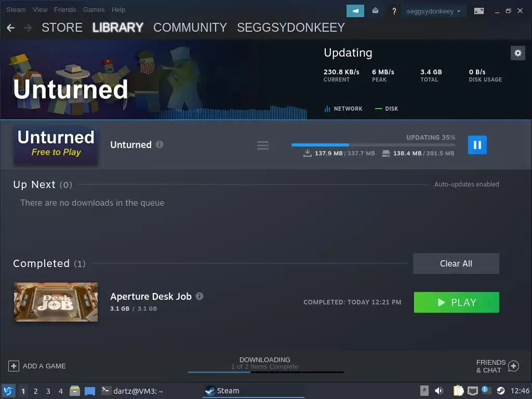Click the Unturned info icon
This screenshot has height=399, width=532.
point(159,144)
